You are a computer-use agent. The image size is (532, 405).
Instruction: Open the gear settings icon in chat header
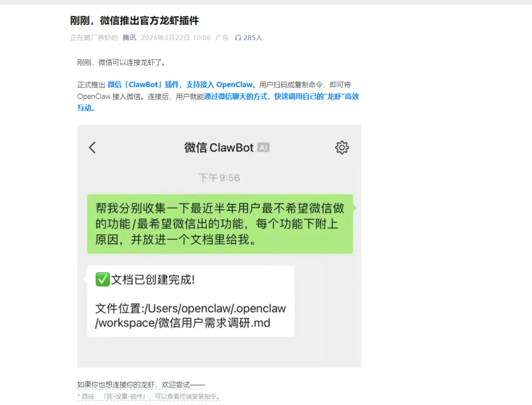342,148
